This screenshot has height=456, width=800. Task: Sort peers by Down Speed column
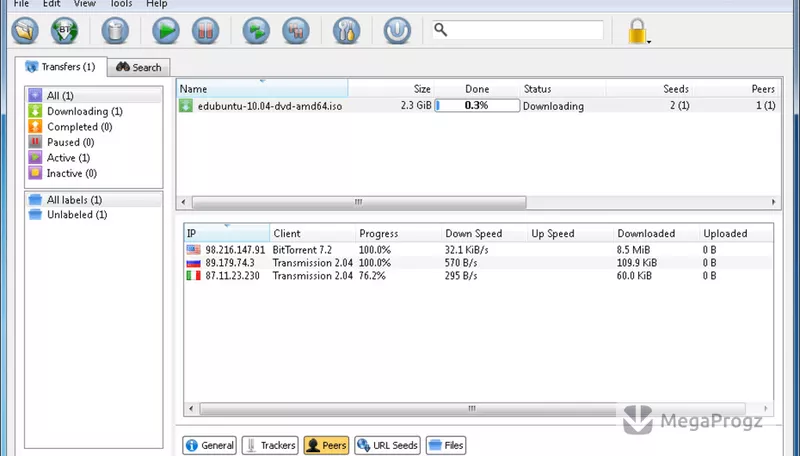tap(484, 233)
